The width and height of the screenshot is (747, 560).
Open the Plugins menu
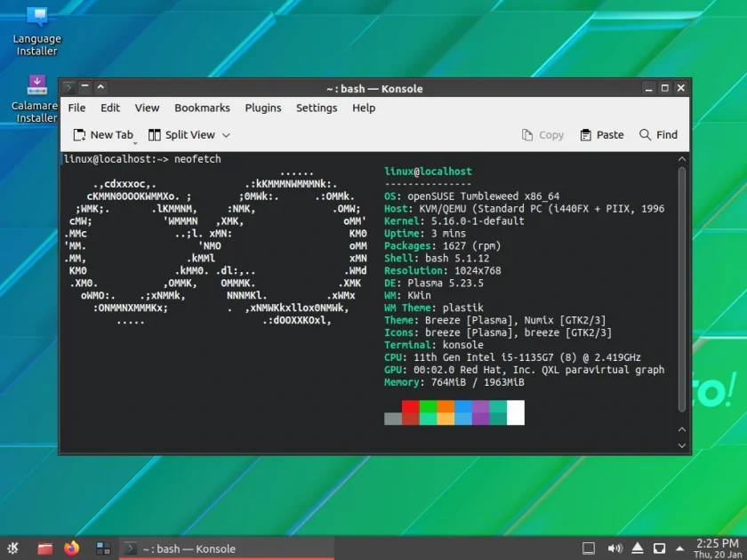[x=263, y=108]
